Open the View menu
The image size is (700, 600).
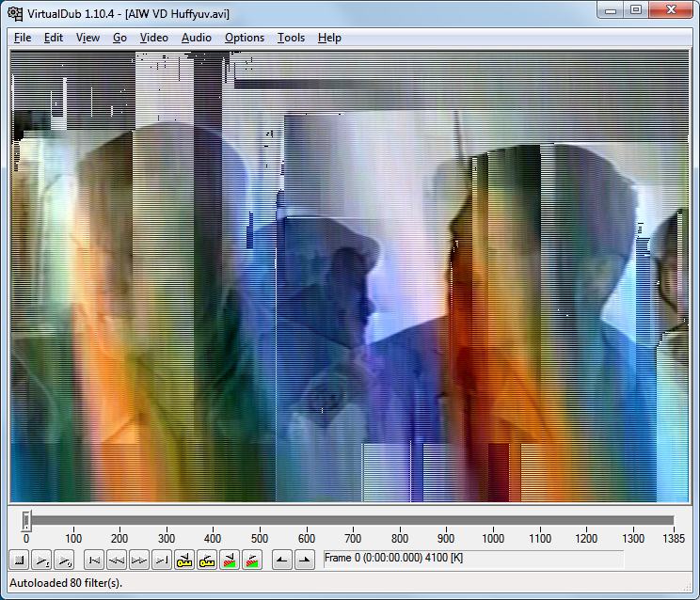coord(87,38)
